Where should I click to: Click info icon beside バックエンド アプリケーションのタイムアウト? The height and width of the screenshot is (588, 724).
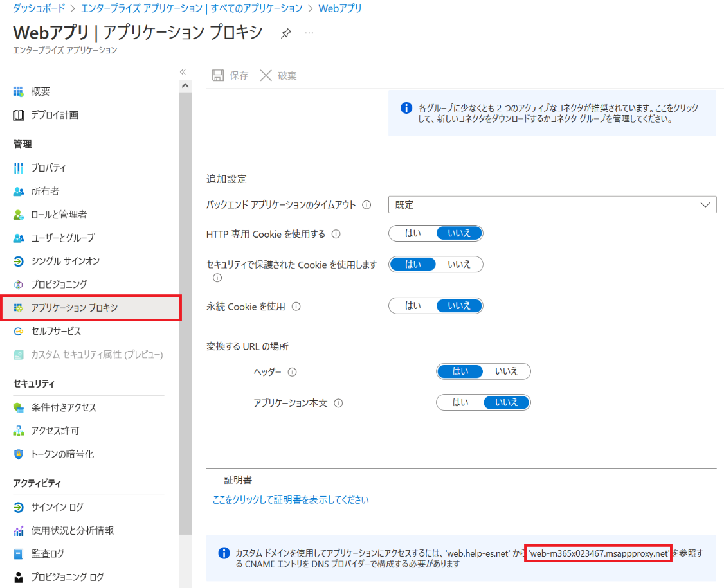tap(367, 205)
